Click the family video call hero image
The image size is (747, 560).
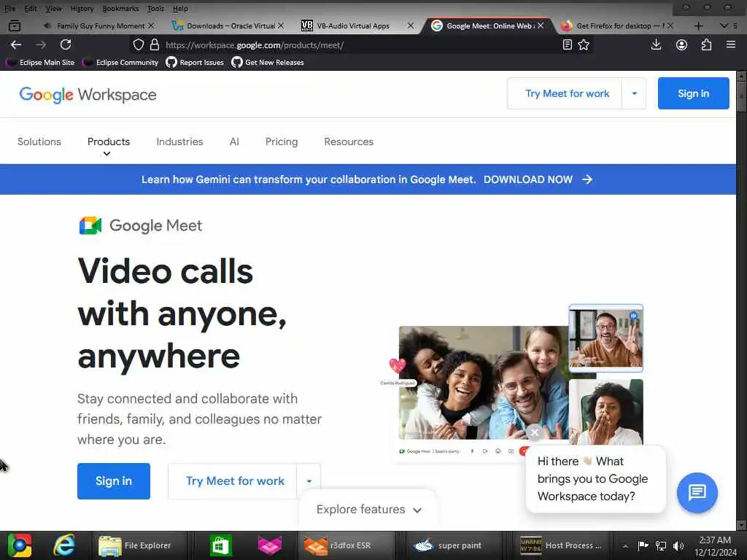[x=483, y=382]
